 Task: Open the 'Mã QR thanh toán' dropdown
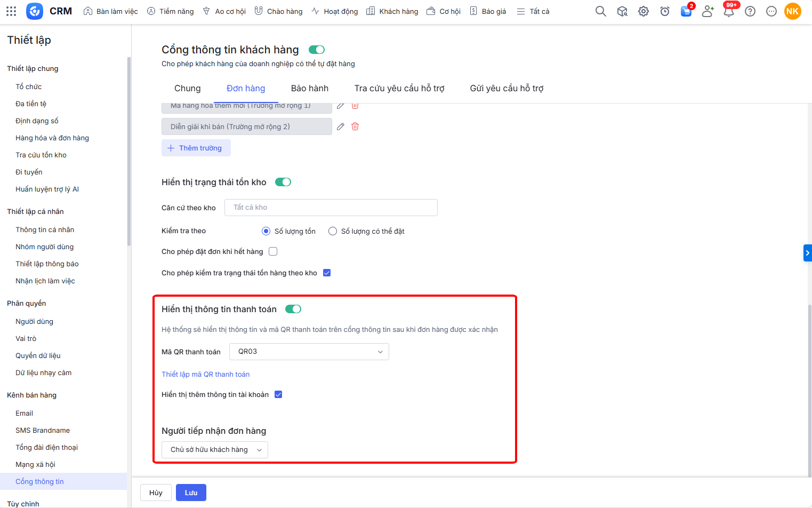(309, 352)
